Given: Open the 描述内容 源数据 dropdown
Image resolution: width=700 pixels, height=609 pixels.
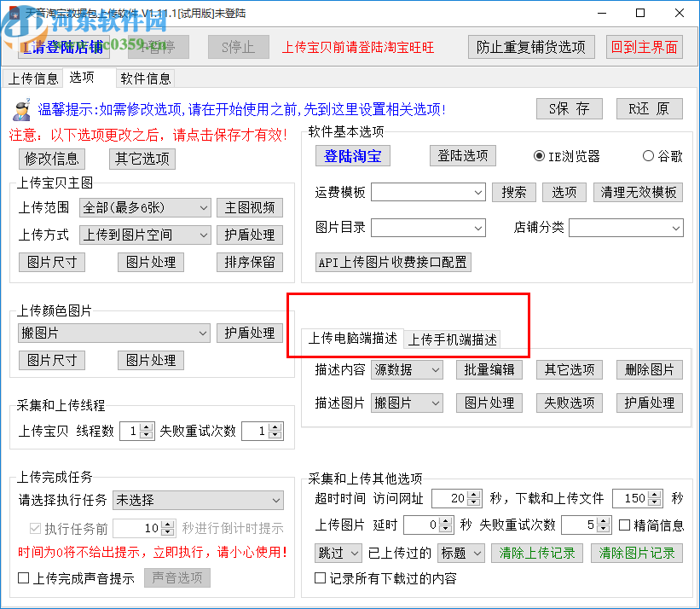Looking at the screenshot, I should (x=407, y=369).
